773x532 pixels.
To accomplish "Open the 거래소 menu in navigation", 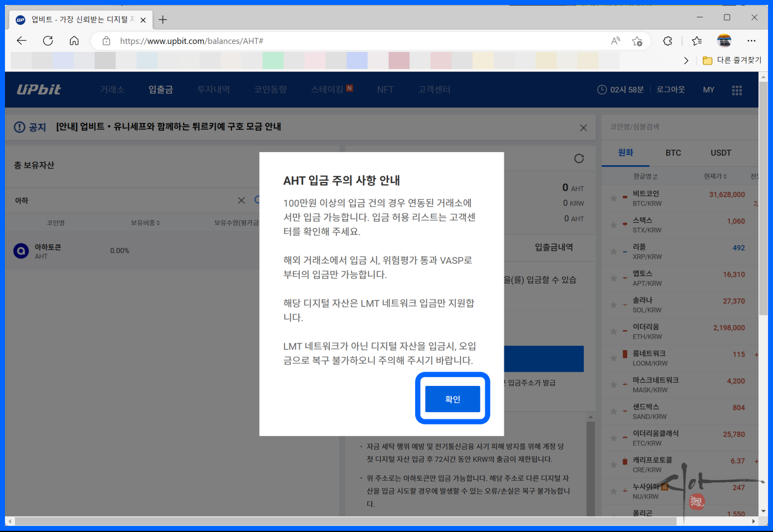I will (112, 90).
